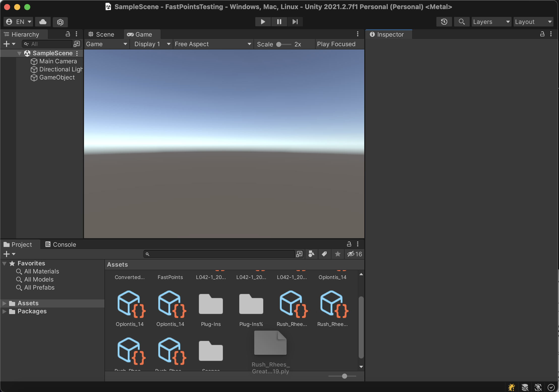559x392 pixels.
Task: Click the Pause button in the toolbar
Action: [x=279, y=22]
